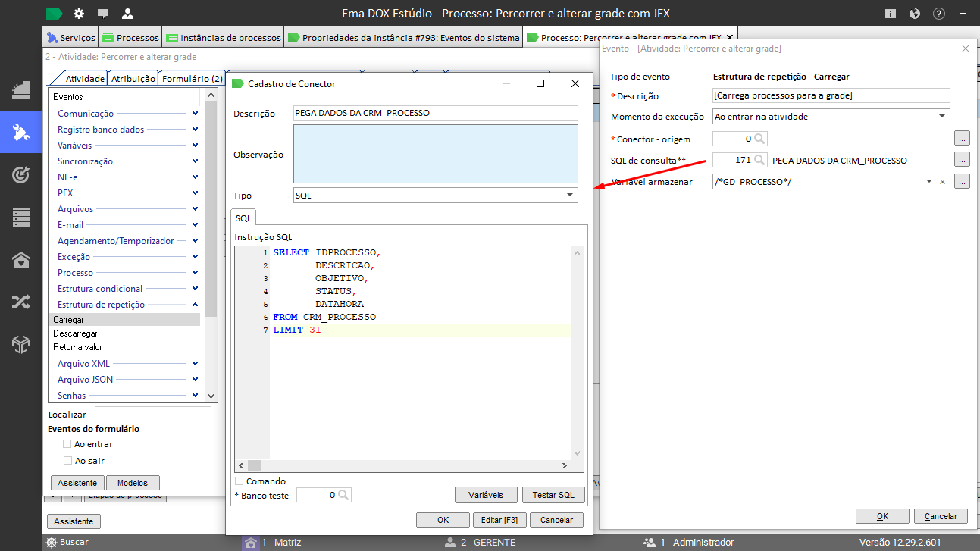This screenshot has width=980, height=551.
Task: Cancel the Evento panel
Action: pyautogui.click(x=941, y=516)
